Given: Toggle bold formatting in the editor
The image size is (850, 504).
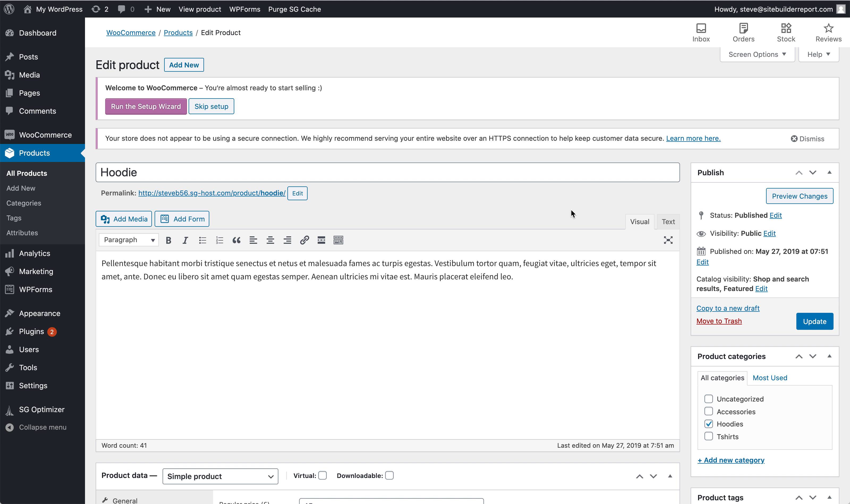Looking at the screenshot, I should click(x=168, y=241).
